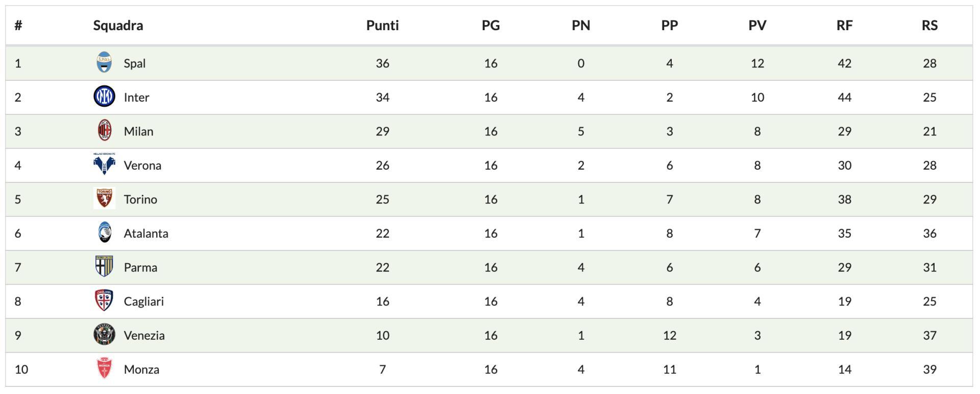Click the Squadra column header
Viewport: 980px width, 394px height.
pyautogui.click(x=118, y=26)
